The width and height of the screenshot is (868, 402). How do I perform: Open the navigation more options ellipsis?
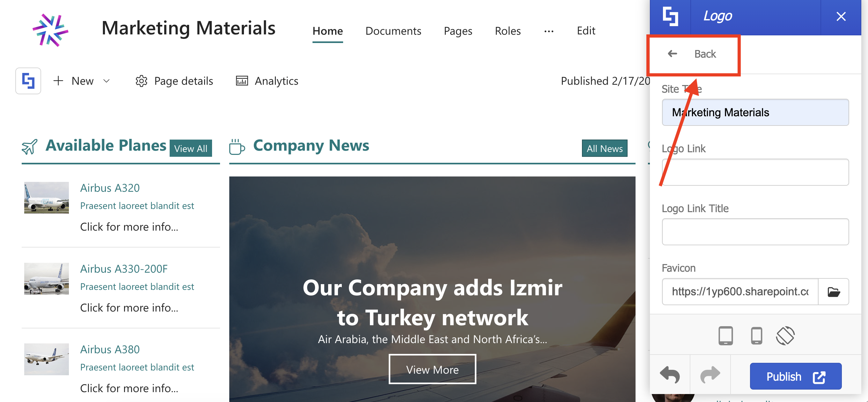tap(548, 31)
